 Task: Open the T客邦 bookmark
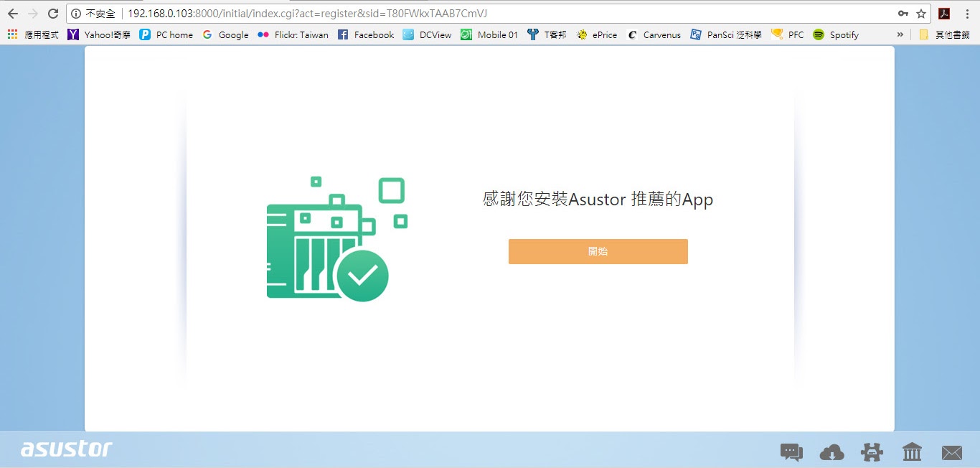tap(546, 34)
